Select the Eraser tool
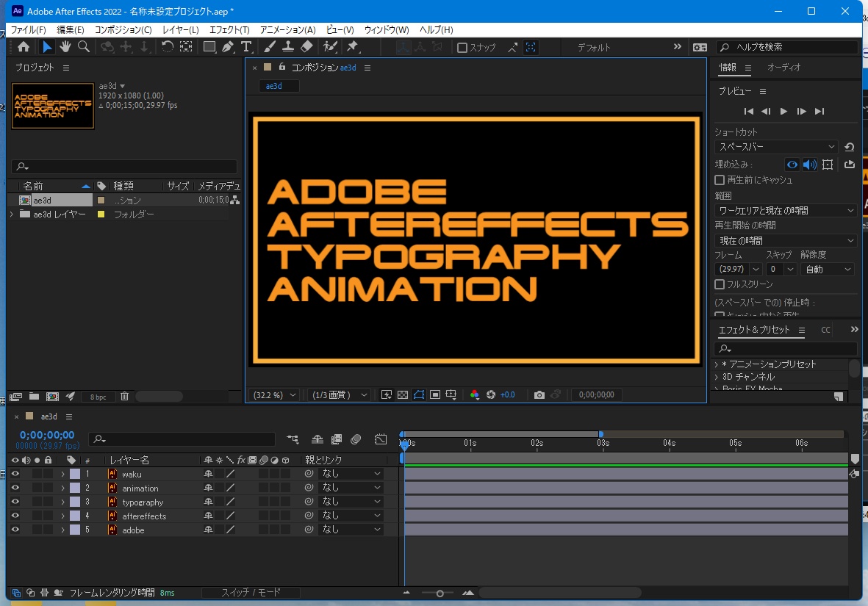Image resolution: width=868 pixels, height=606 pixels. tap(306, 47)
